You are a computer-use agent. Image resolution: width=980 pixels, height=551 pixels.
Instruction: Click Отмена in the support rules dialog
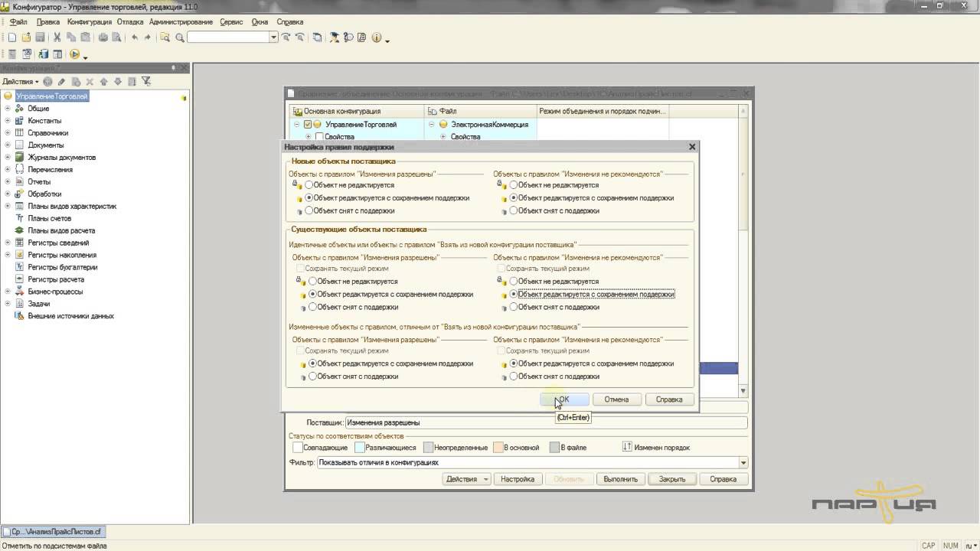point(616,399)
